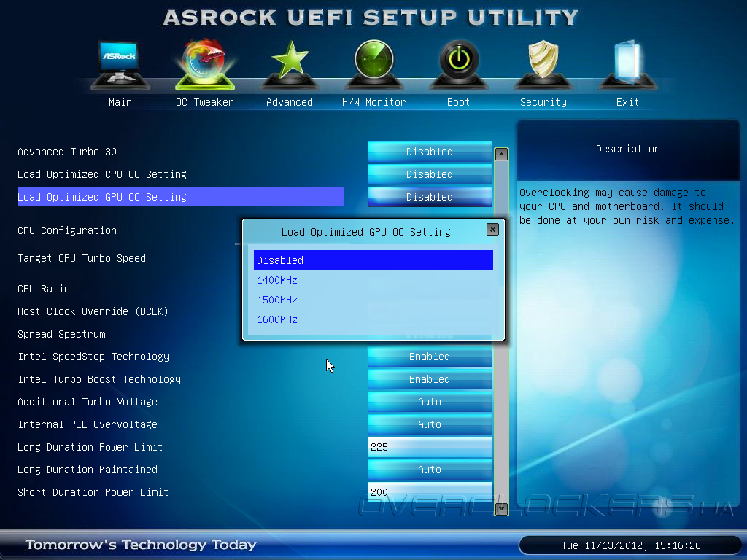Click the scrollbar down arrow
Screen dimensions: 747x560
pos(501,509)
